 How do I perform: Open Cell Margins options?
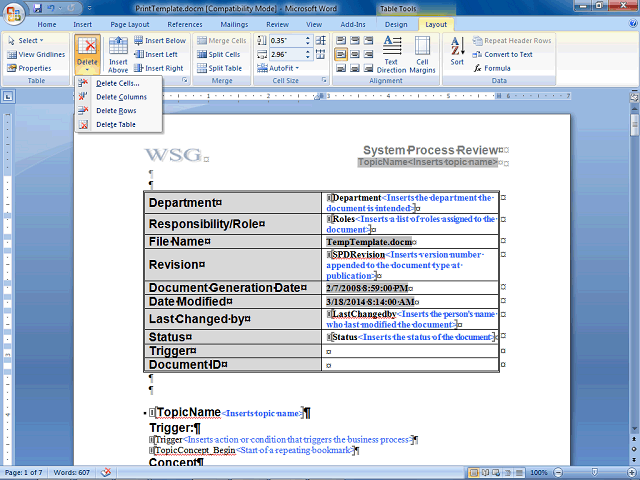point(422,54)
